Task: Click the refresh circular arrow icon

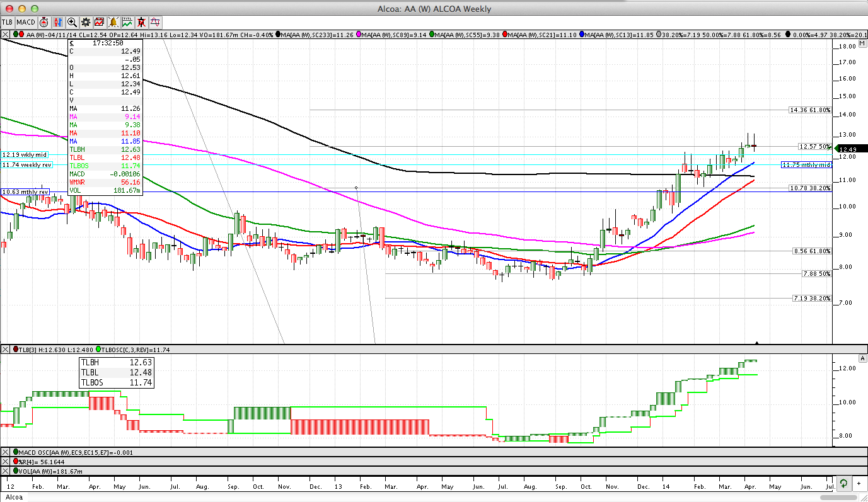Action: [x=844, y=484]
